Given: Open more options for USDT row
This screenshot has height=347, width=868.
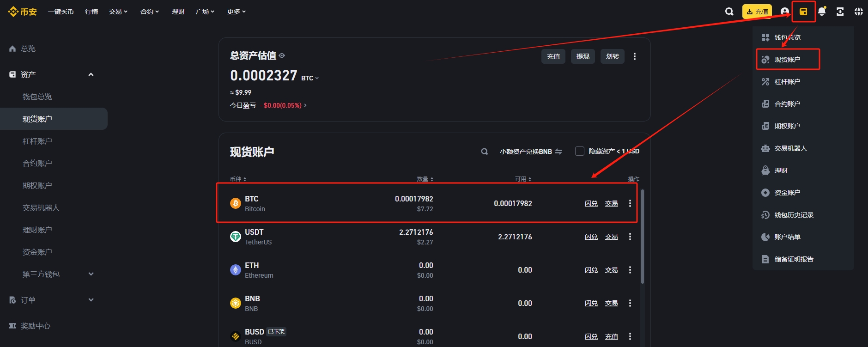Looking at the screenshot, I should [630, 237].
